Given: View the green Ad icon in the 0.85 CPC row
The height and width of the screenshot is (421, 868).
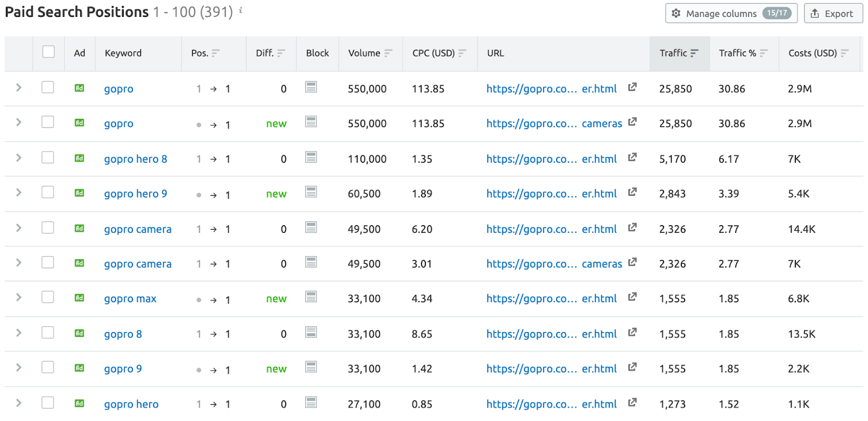Looking at the screenshot, I should pyautogui.click(x=79, y=403).
